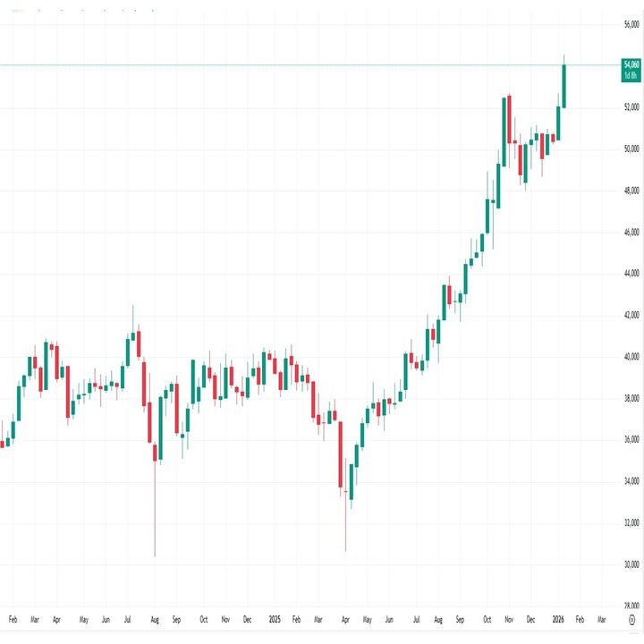Click the horizontal current price line
This screenshot has height=644, width=644.
pyautogui.click(x=268, y=64)
